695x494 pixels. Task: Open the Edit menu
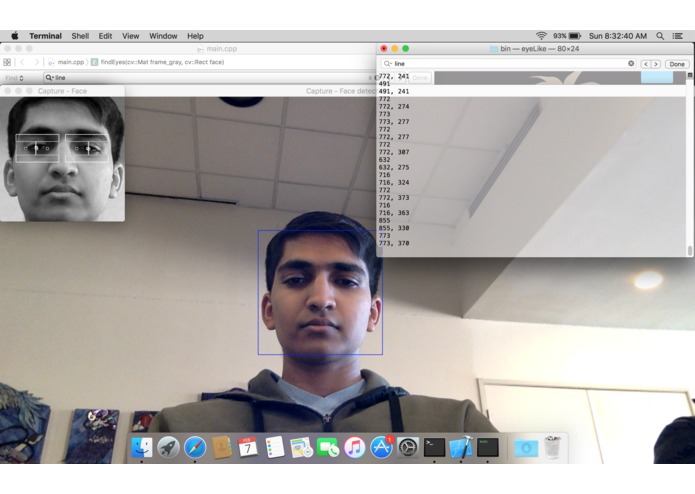(x=105, y=36)
